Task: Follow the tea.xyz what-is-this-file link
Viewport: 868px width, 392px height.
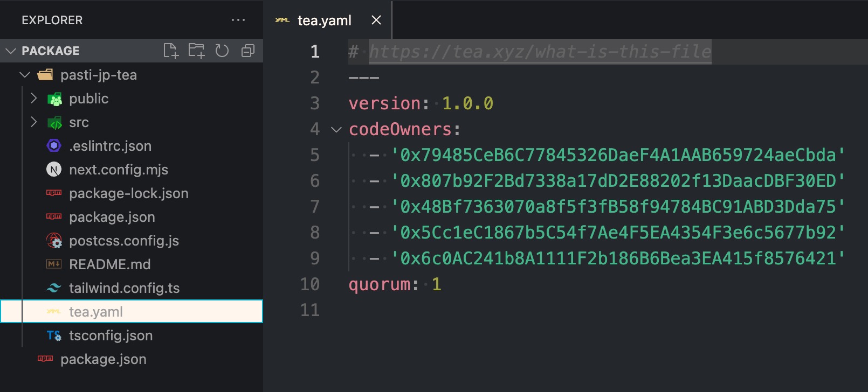Action: click(x=540, y=52)
